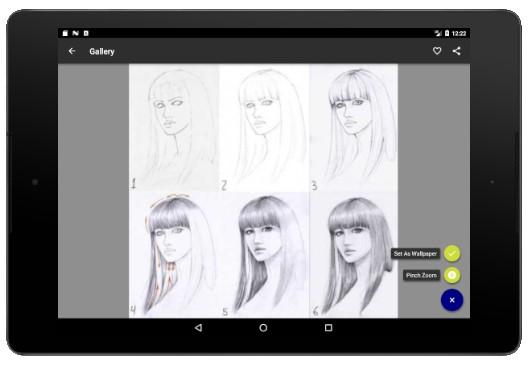528x365 pixels.
Task: Tap the step 3 hair sketch
Action: (x=354, y=128)
